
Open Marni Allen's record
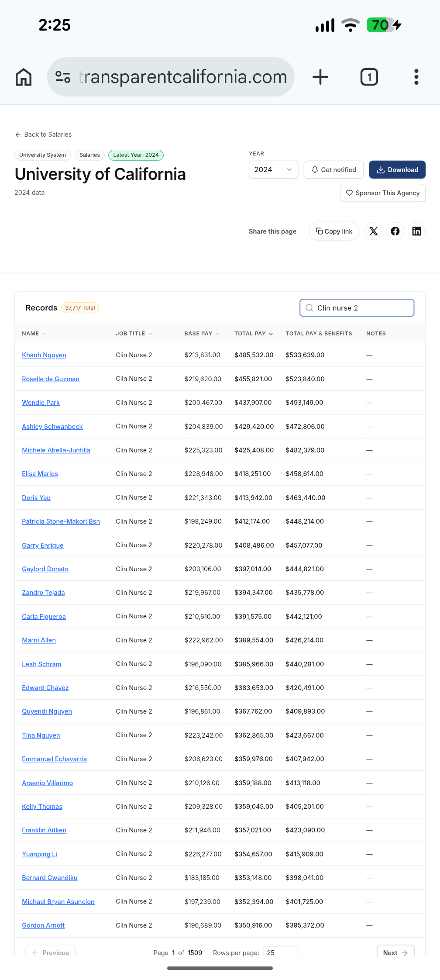coord(39,640)
